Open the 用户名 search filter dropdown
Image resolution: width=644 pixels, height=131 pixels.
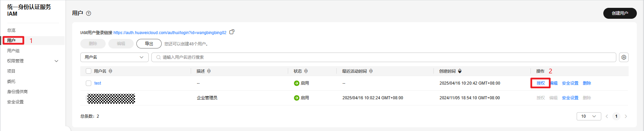(115, 57)
